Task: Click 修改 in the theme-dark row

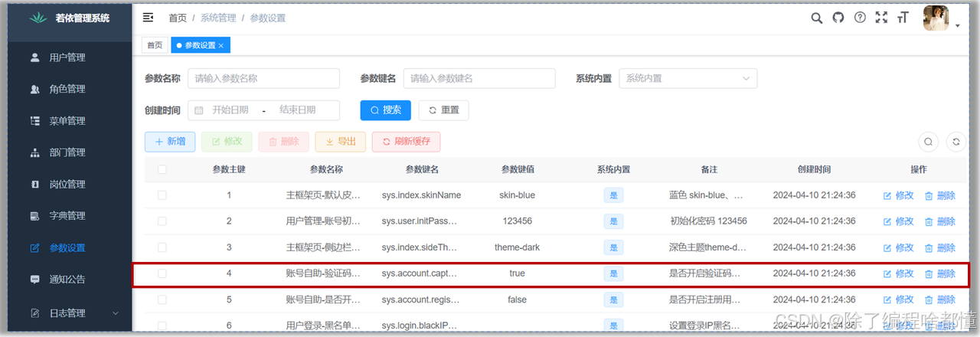Action: coord(899,247)
